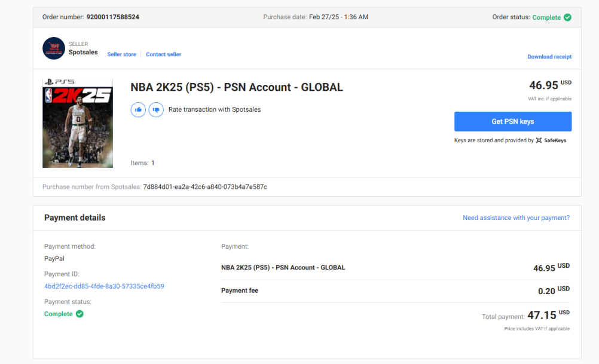Image resolution: width=599 pixels, height=364 pixels.
Task: Open the Seller store link
Action: tap(121, 54)
